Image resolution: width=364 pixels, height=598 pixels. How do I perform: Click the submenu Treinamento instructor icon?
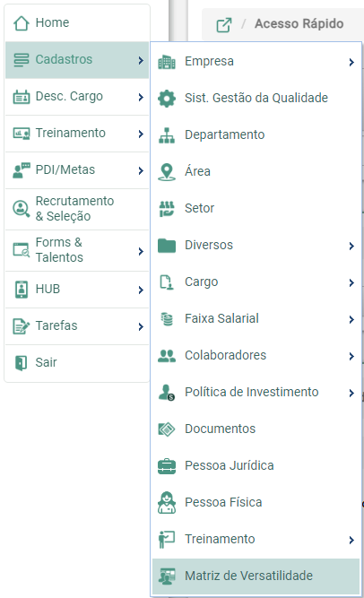point(167,540)
